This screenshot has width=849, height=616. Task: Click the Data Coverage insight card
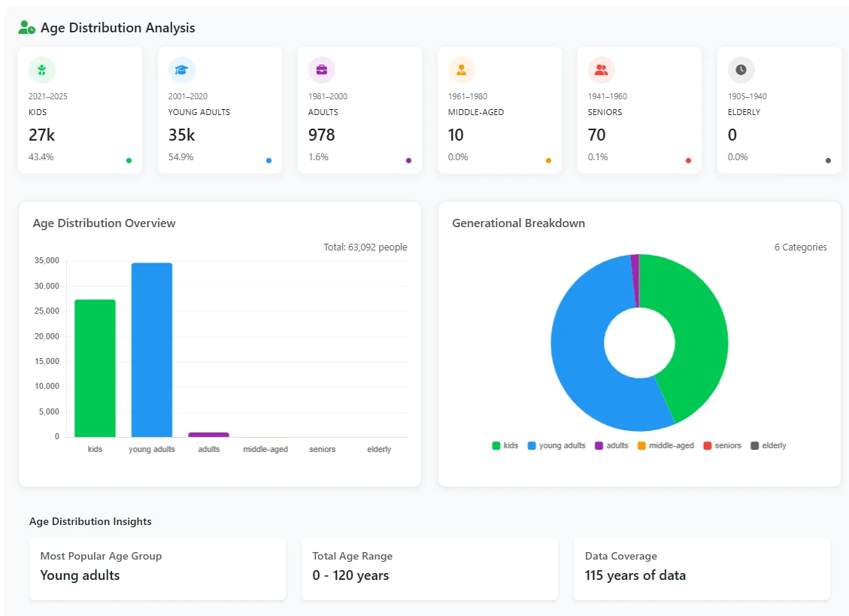[702, 569]
